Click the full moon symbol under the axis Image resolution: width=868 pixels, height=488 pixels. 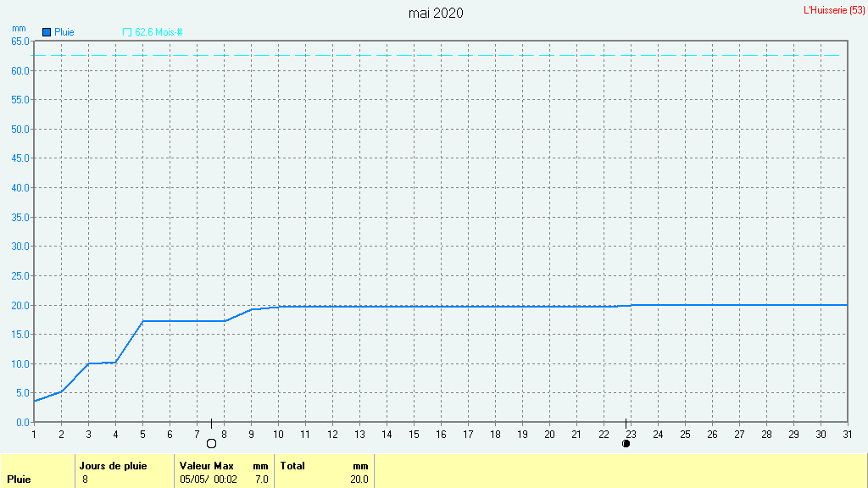click(x=211, y=444)
